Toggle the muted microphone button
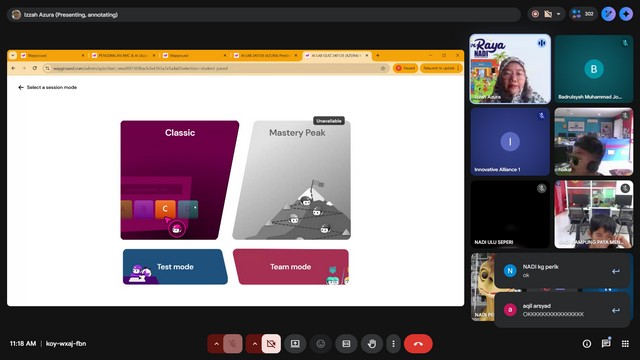The height and width of the screenshot is (360, 640). (x=233, y=344)
